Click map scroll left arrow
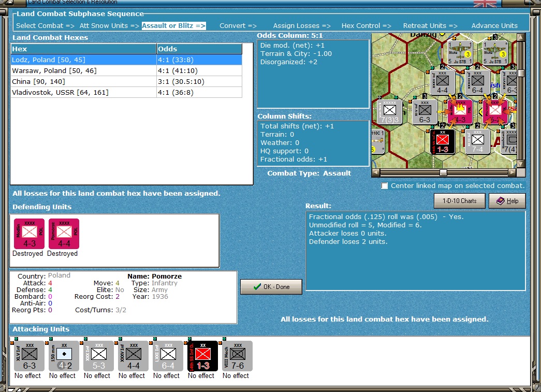 [x=376, y=172]
